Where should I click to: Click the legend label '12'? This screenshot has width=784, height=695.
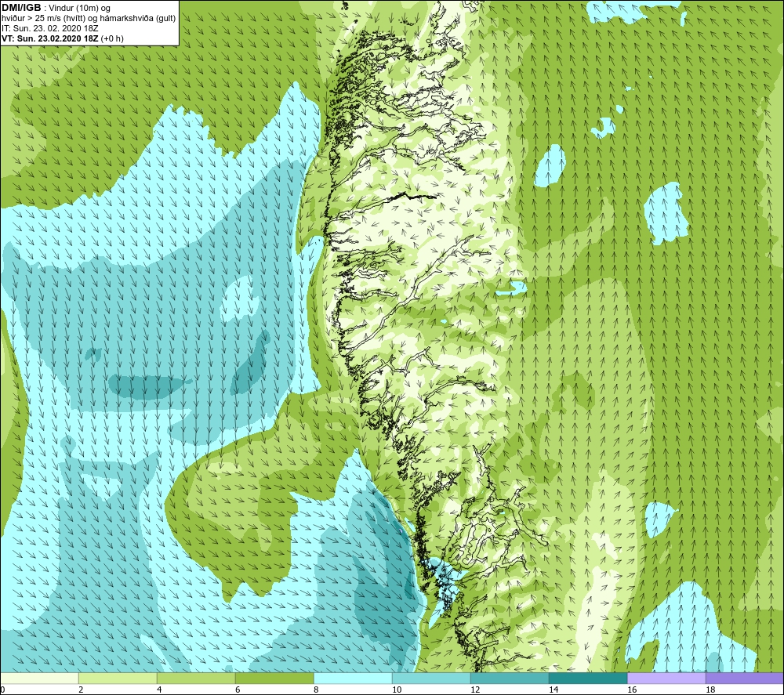[x=475, y=690]
